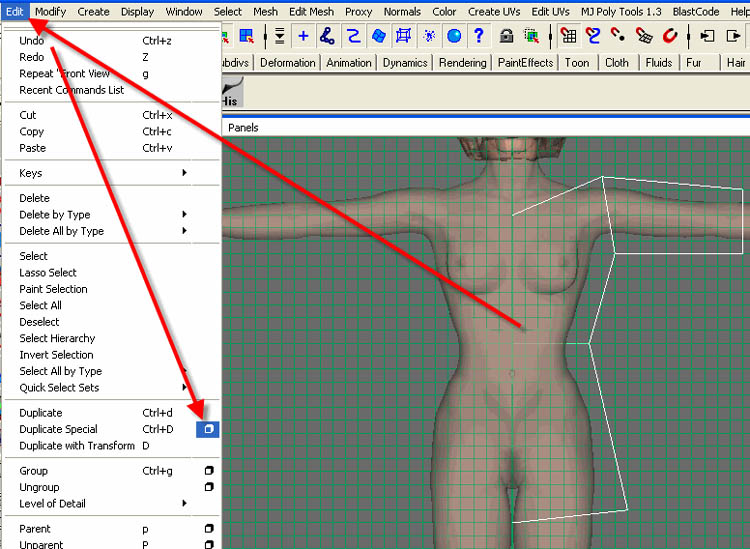Click the blue question mark help icon

[x=480, y=36]
